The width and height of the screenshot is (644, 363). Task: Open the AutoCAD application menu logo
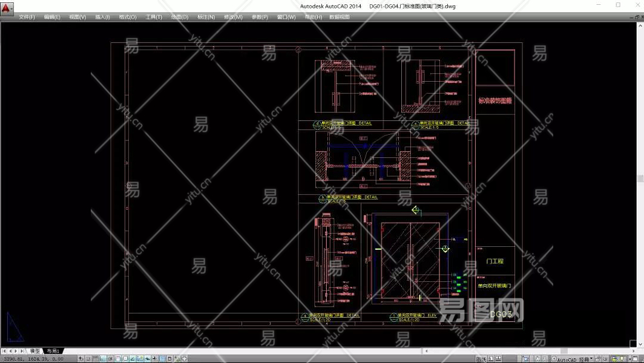(7, 7)
